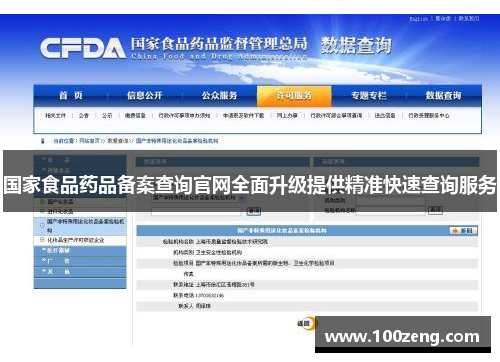Open the 公示 submenu link
The width and height of the screenshot is (500, 362).
point(107,116)
